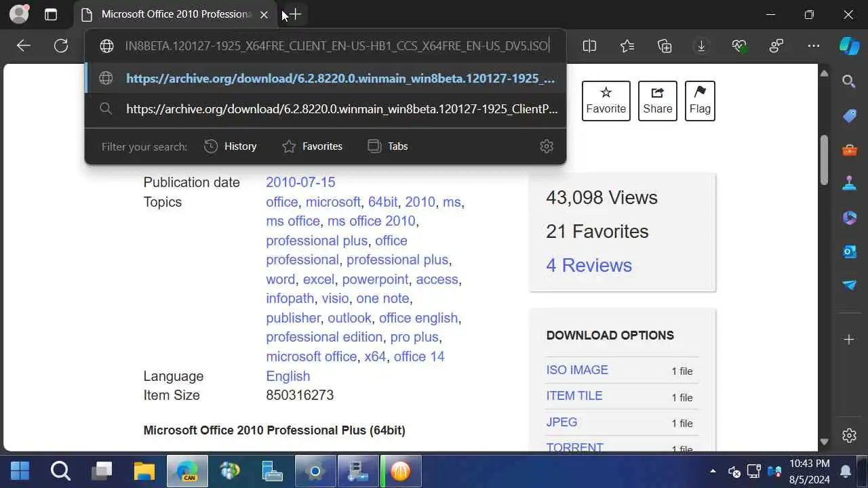Open the 2010-07-15 publication date link
868x488 pixels.
pyautogui.click(x=300, y=182)
